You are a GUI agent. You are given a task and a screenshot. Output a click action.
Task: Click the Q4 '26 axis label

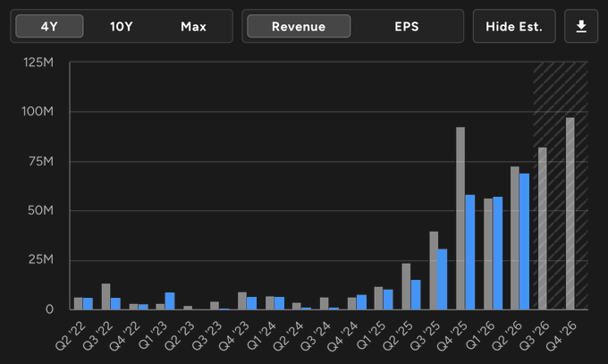pos(562,336)
